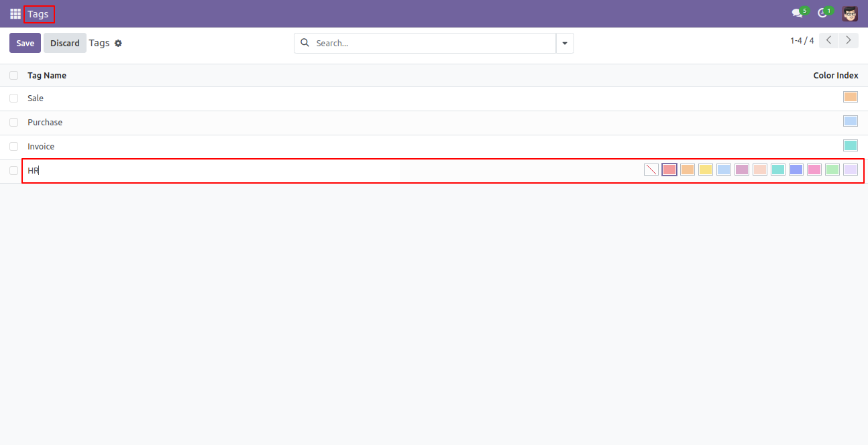Check the Purchase row checkbox
The image size is (868, 445).
13,122
